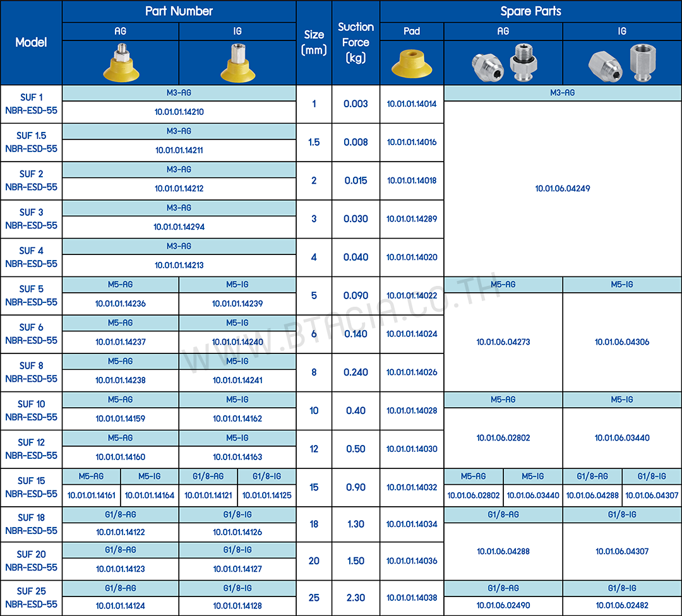The width and height of the screenshot is (682, 616).
Task: Click pad number 10.01.01.14028
Action: pos(412,410)
